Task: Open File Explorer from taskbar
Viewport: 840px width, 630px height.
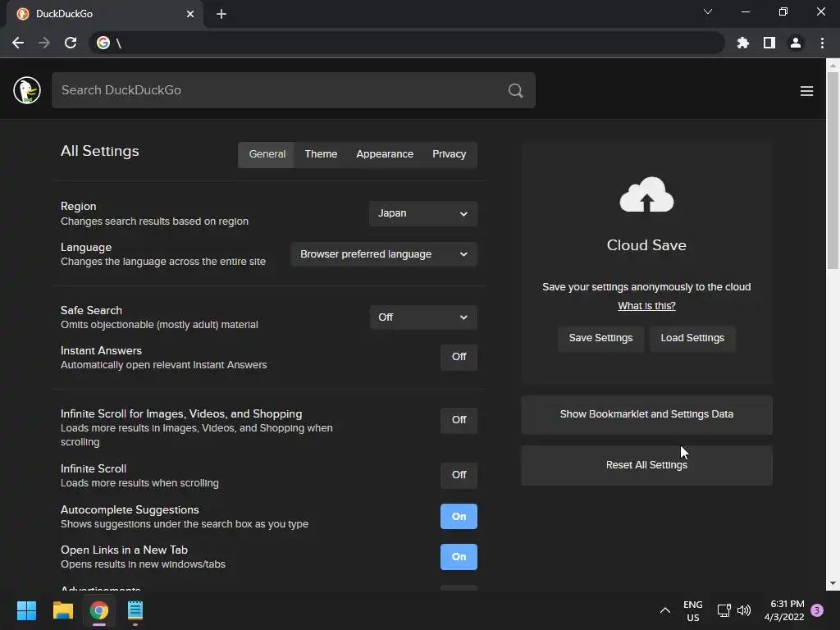Action: coord(62,610)
